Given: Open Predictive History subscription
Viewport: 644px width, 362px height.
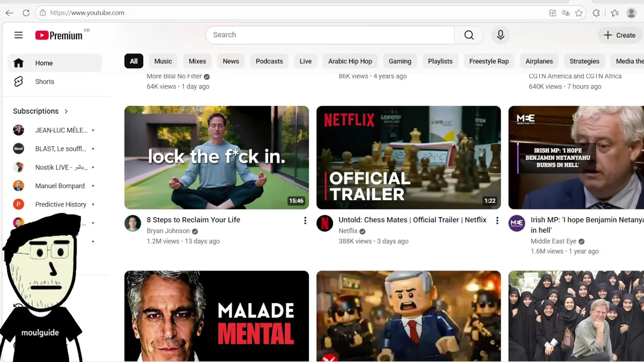Looking at the screenshot, I should [x=55, y=205].
